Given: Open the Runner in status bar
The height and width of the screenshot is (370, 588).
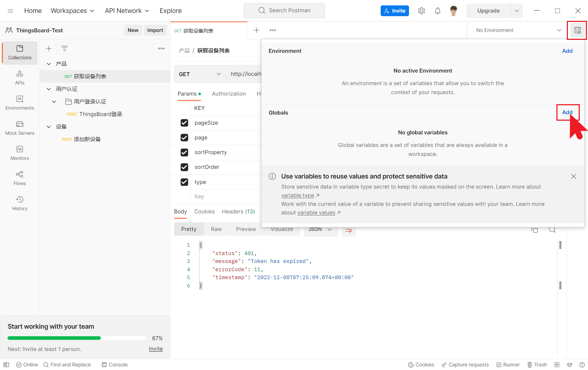Looking at the screenshot, I should 508,365.
